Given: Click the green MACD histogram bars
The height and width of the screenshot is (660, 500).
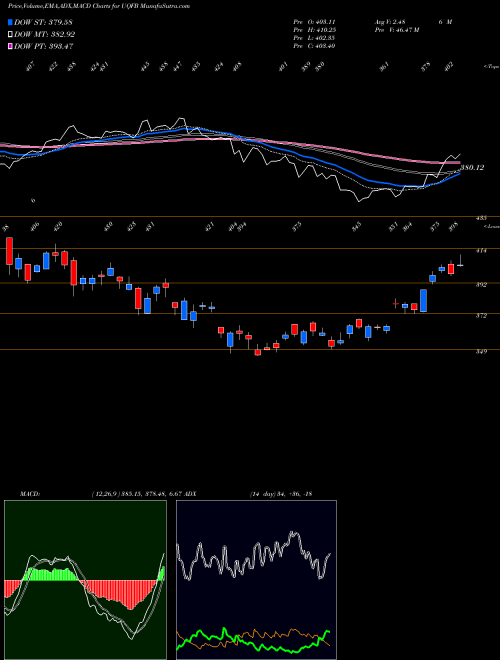Looking at the screenshot, I should [x=51, y=575].
